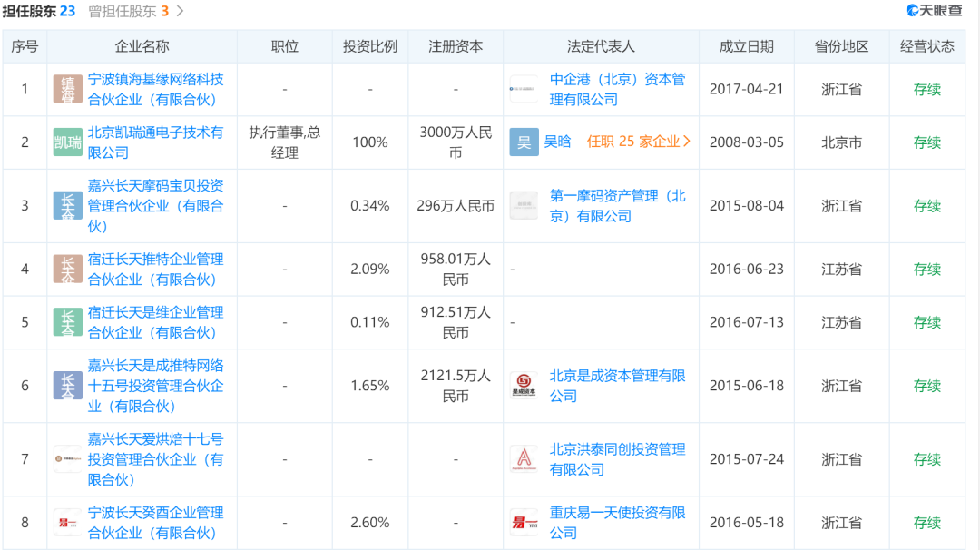This screenshot has width=980, height=550.
Task: Open 重庆易一天使投资有限公司 link
Action: coord(618,523)
